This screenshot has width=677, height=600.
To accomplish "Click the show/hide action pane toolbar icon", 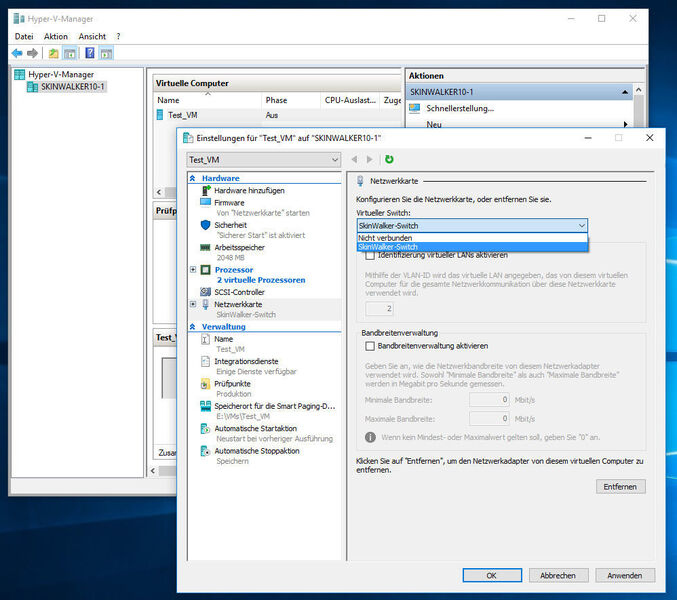I will tap(106, 54).
